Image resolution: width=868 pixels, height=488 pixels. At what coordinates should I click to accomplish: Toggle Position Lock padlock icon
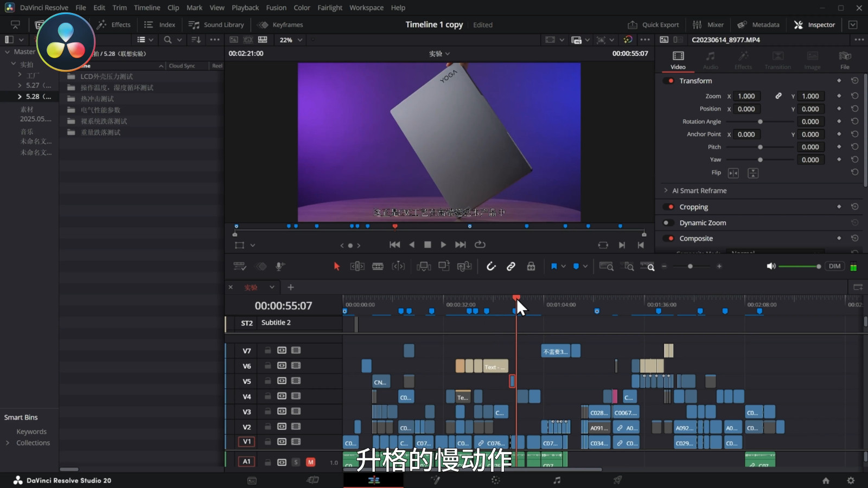click(531, 266)
